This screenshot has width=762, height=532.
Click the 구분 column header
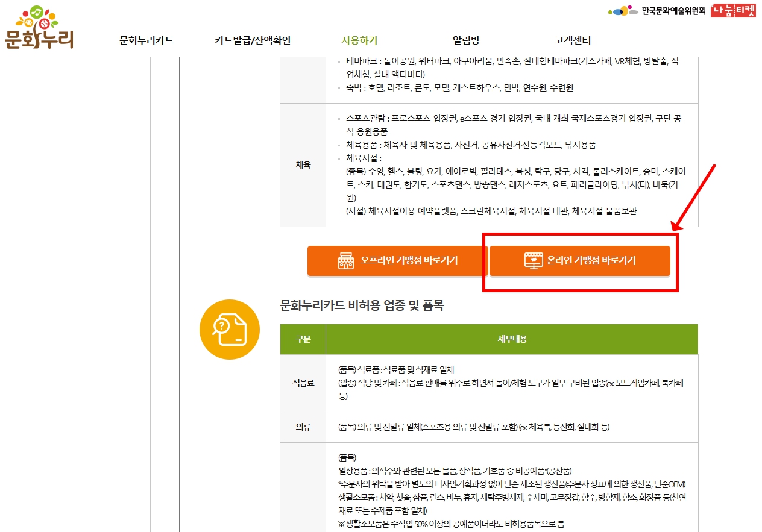point(303,339)
